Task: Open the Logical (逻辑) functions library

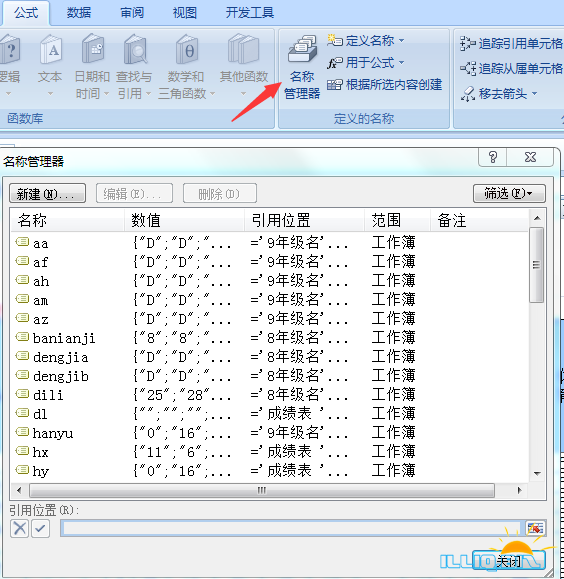Action: point(9,66)
